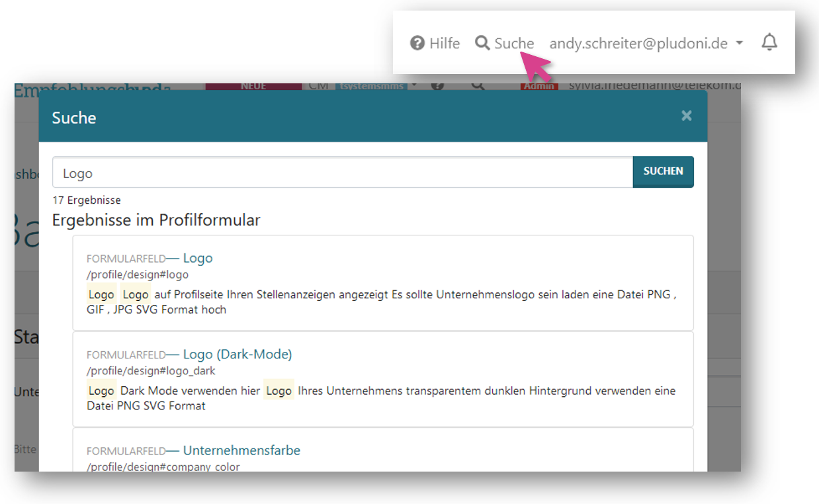Image resolution: width=819 pixels, height=504 pixels.
Task: Open notifications via the bell icon
Action: [x=769, y=43]
